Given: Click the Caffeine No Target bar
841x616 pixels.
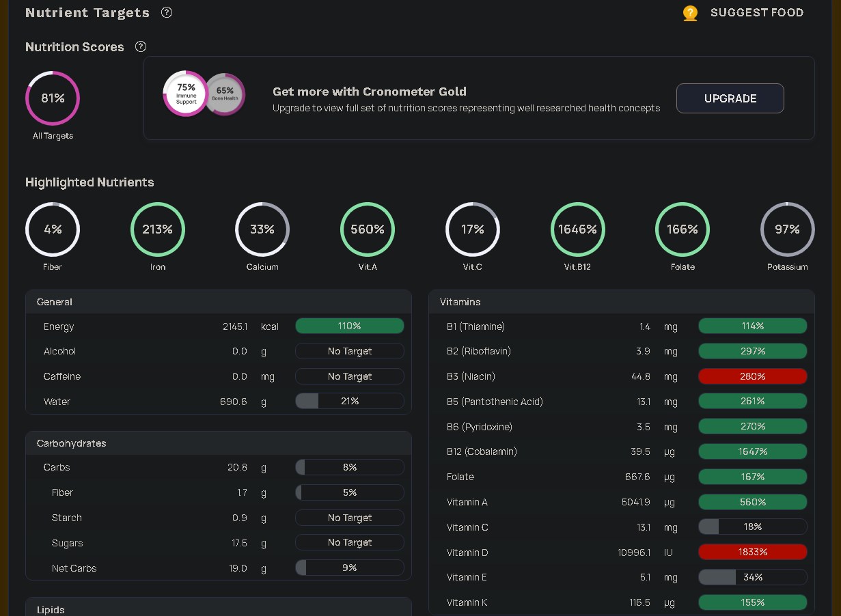Looking at the screenshot, I should coord(350,376).
